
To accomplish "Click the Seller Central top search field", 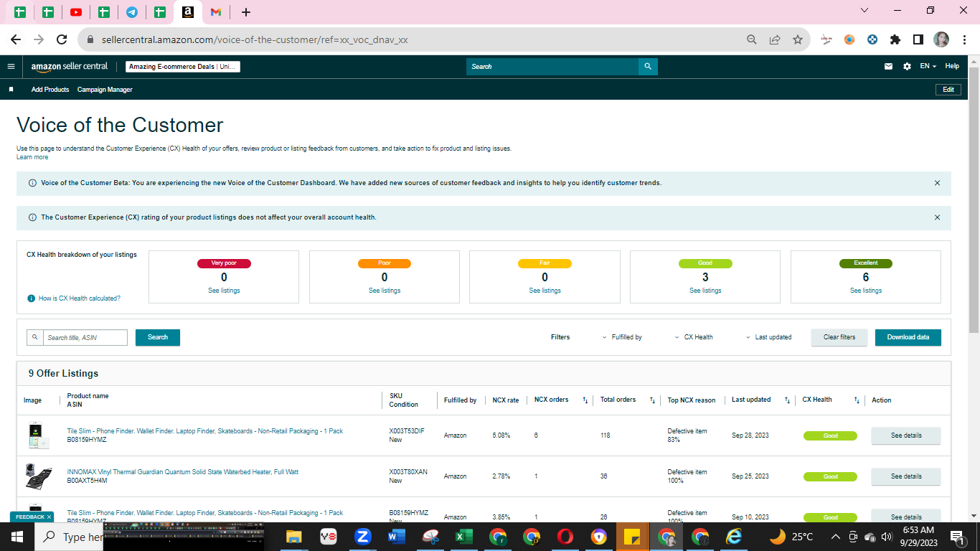I will [552, 67].
